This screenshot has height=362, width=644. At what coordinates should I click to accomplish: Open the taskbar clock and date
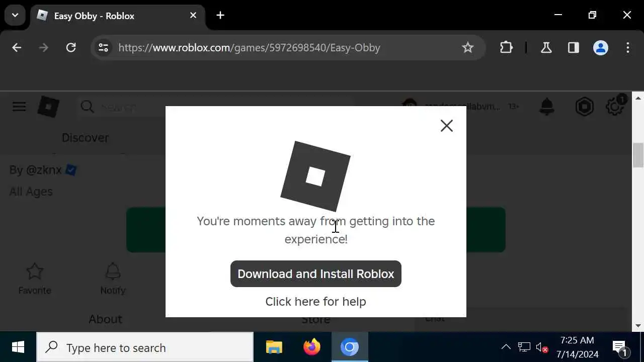click(x=577, y=347)
